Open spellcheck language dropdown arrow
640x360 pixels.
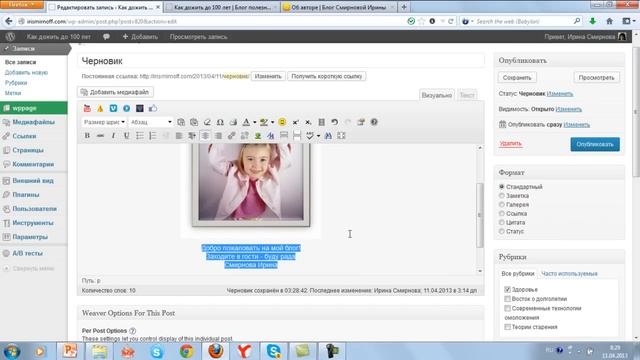318,136
